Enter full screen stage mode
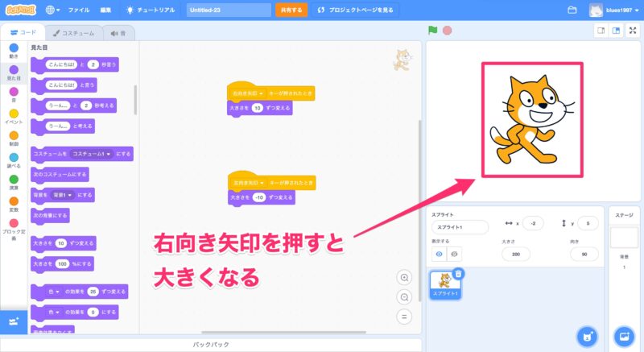This screenshot has width=644, height=352. 633,31
